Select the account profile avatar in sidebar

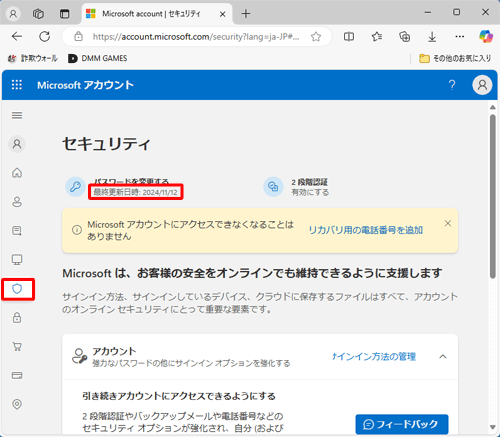coord(17,144)
